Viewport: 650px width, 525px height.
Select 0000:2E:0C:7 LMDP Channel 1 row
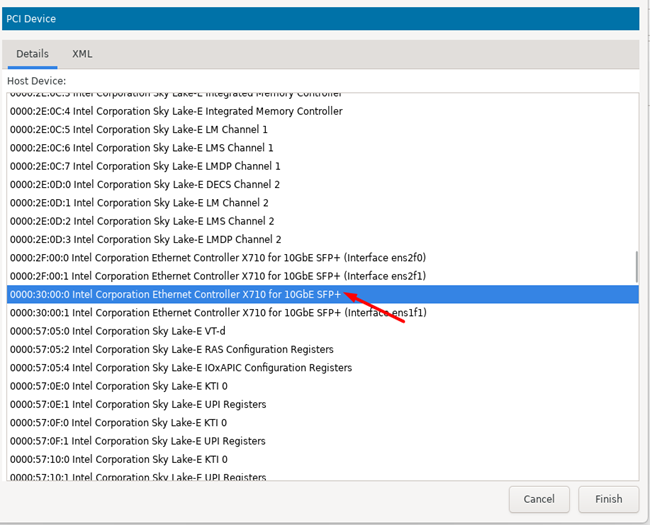click(x=323, y=166)
